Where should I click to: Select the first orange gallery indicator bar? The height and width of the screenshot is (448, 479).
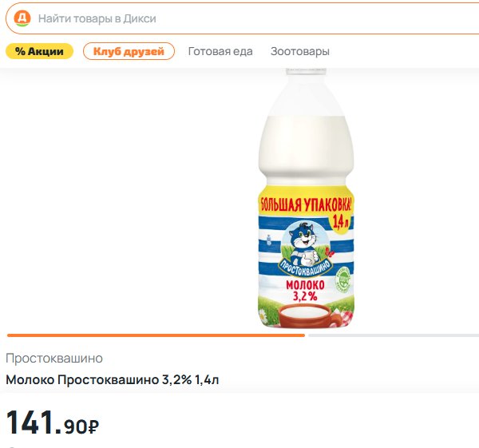(x=156, y=335)
